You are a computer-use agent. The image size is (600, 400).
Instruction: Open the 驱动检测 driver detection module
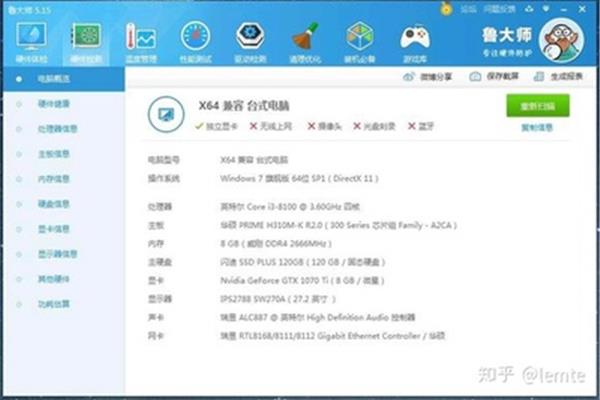coord(250,42)
